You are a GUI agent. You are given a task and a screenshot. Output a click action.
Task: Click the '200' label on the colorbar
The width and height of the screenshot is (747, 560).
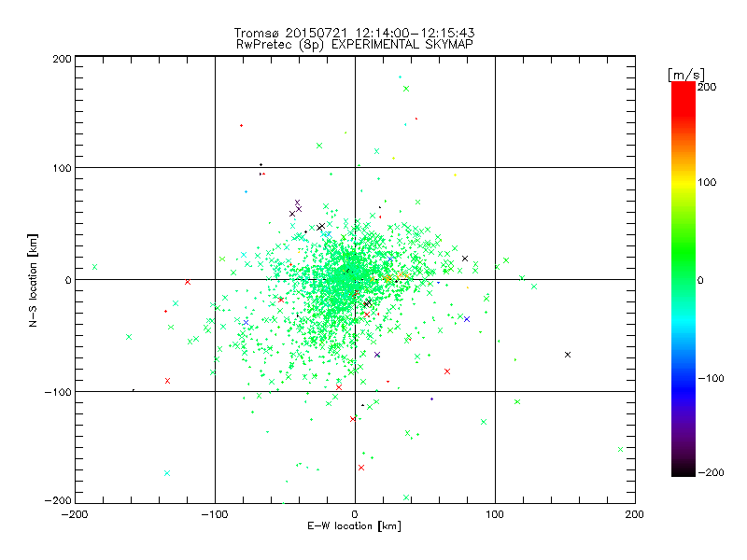coord(707,87)
